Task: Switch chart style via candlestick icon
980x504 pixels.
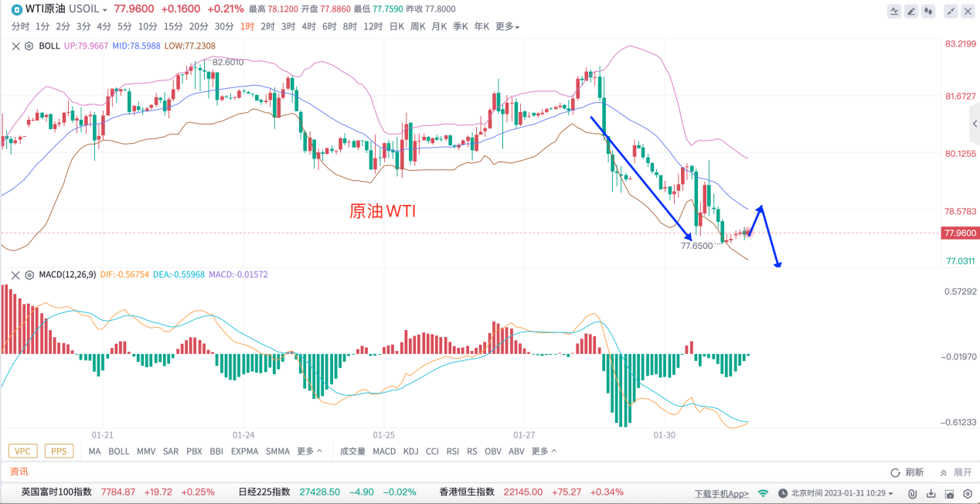Action: tap(928, 11)
